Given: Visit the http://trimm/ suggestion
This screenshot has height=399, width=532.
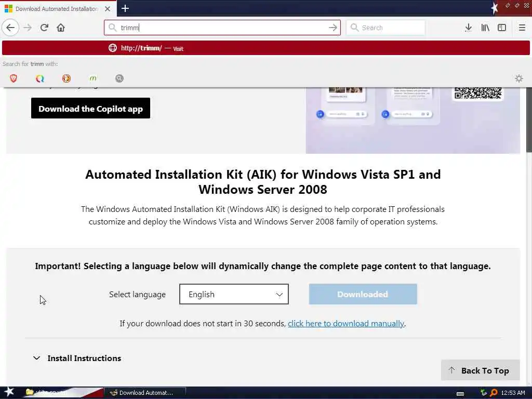Looking at the screenshot, I should tap(265, 48).
